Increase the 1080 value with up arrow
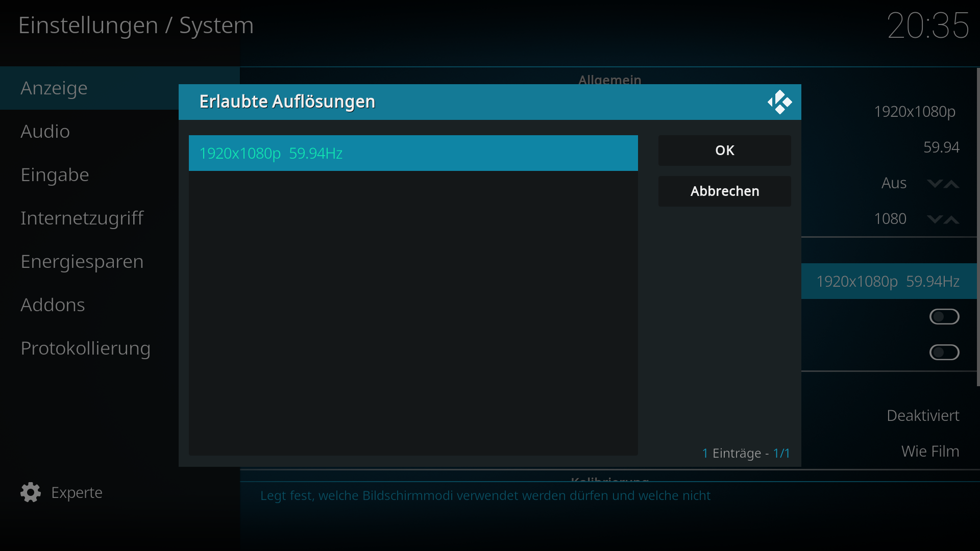 (951, 219)
